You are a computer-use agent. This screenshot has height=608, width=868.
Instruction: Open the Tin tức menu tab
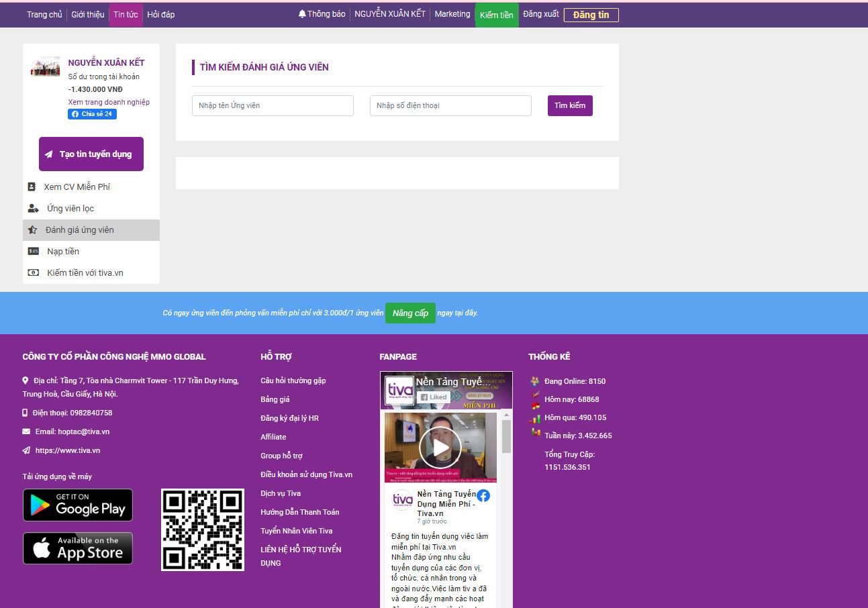pos(126,15)
